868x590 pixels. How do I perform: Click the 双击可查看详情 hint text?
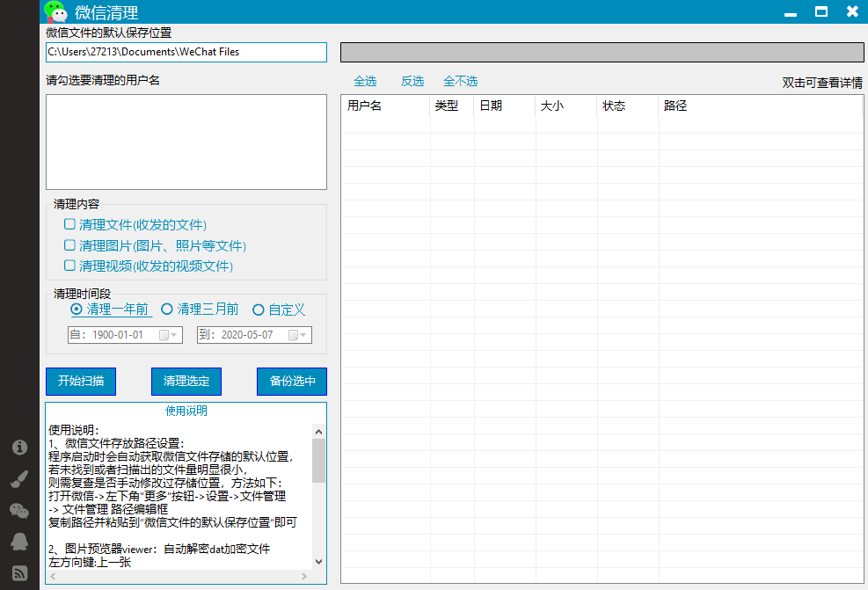[822, 83]
